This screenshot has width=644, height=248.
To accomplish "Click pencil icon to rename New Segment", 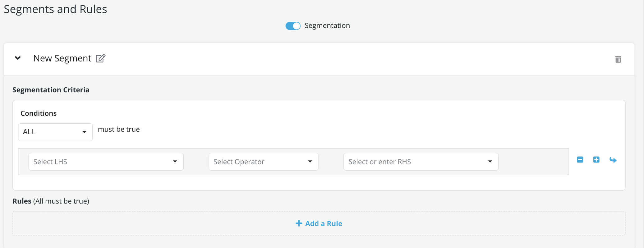I will tap(100, 58).
